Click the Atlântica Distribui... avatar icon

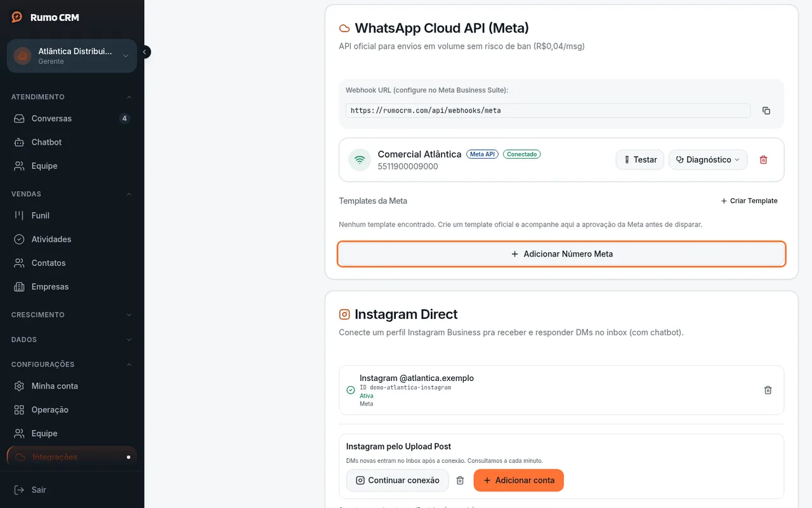pos(23,56)
